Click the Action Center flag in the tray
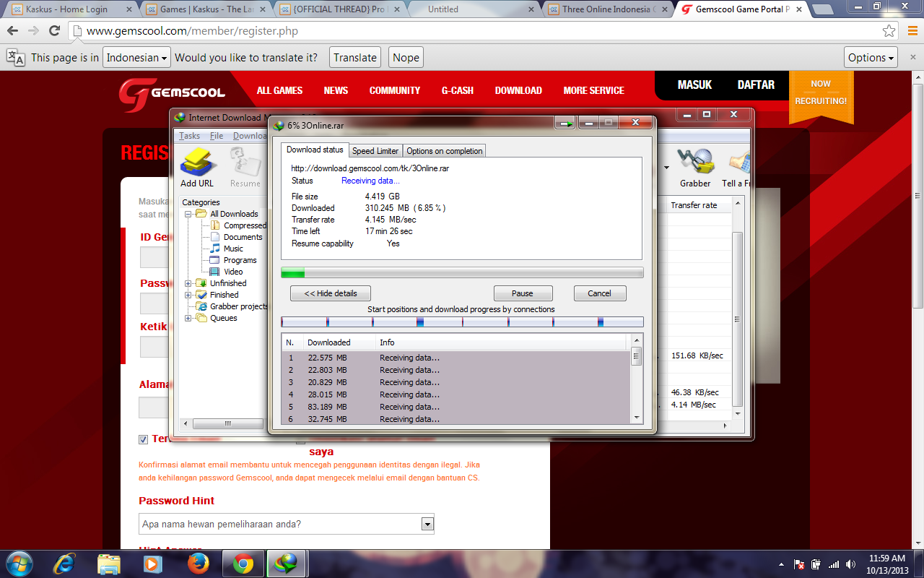 (799, 564)
